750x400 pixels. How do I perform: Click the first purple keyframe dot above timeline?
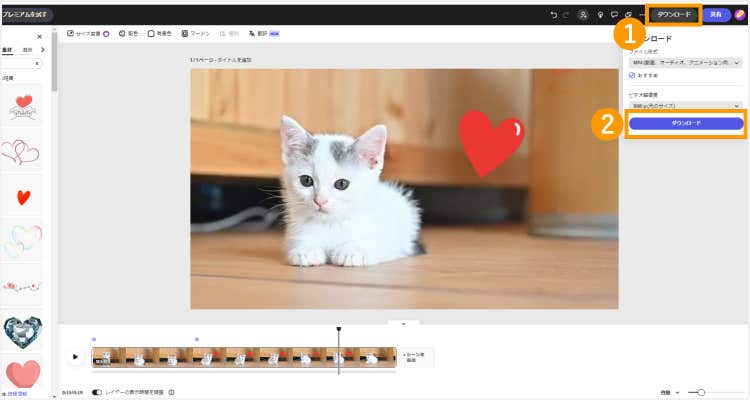tap(94, 339)
